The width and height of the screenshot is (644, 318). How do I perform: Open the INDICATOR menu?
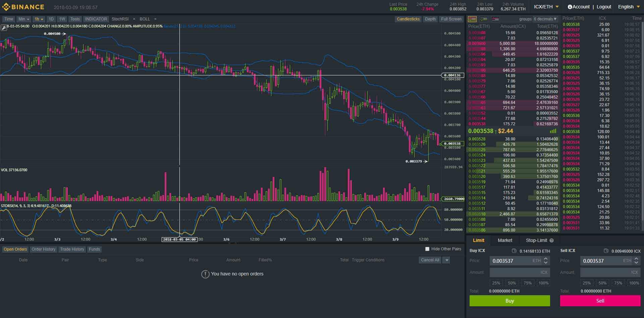(96, 19)
